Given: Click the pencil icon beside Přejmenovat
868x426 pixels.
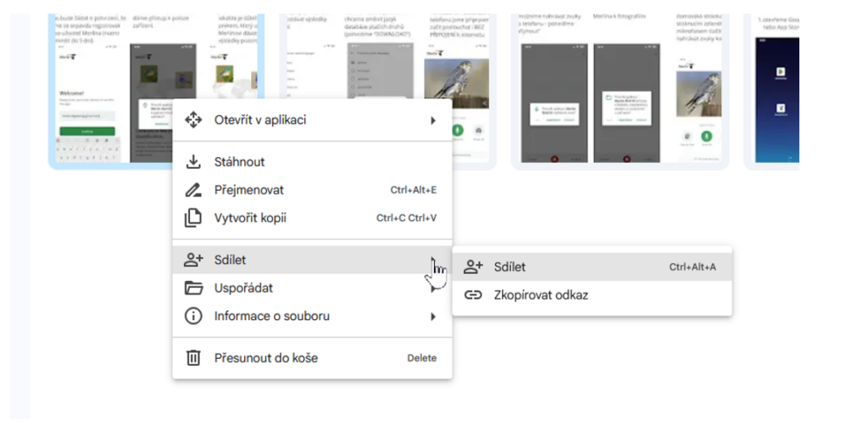Looking at the screenshot, I should tap(193, 190).
